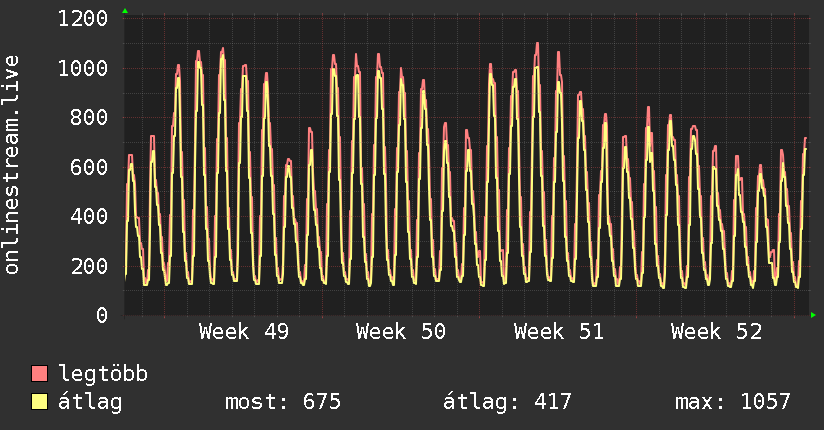Click the max: 1057 statistic
Viewport: 824px width, 430px height.
pos(733,402)
